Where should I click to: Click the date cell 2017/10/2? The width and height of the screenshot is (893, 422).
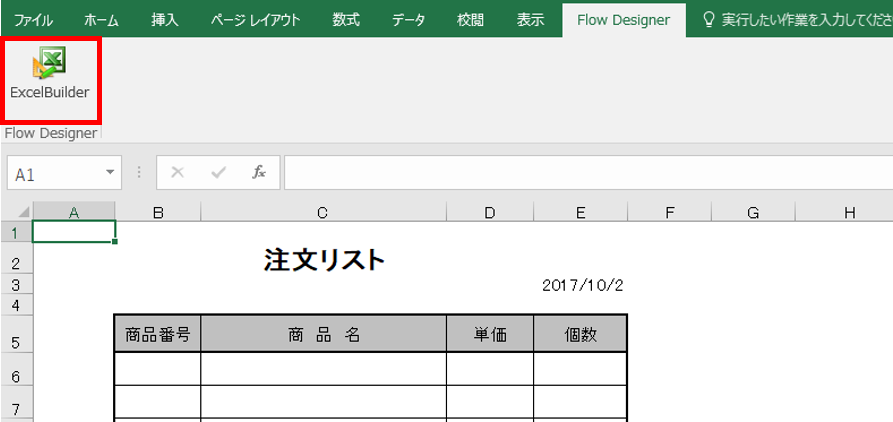click(582, 285)
